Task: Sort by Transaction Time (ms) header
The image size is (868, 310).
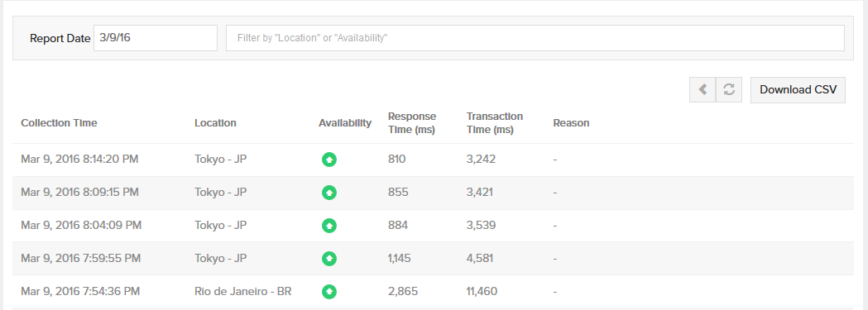Action: coord(494,123)
